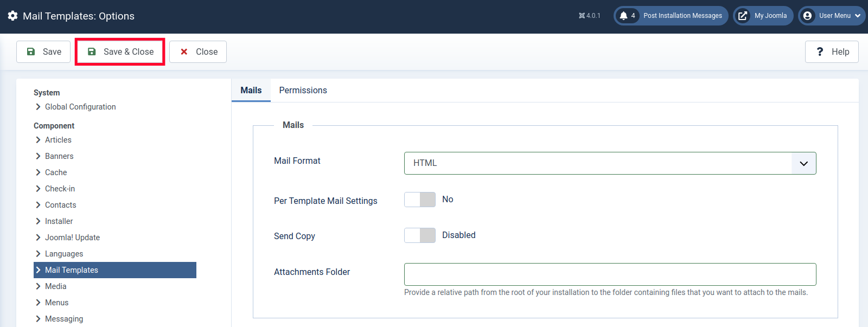This screenshot has height=327, width=868.
Task: Select the highlighted Mail Templates item
Action: coord(115,270)
